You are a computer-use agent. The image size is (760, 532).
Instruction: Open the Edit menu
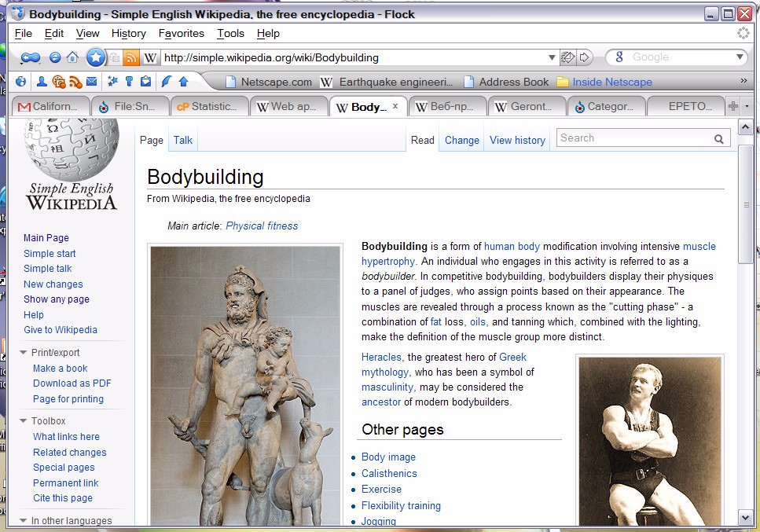coord(53,34)
